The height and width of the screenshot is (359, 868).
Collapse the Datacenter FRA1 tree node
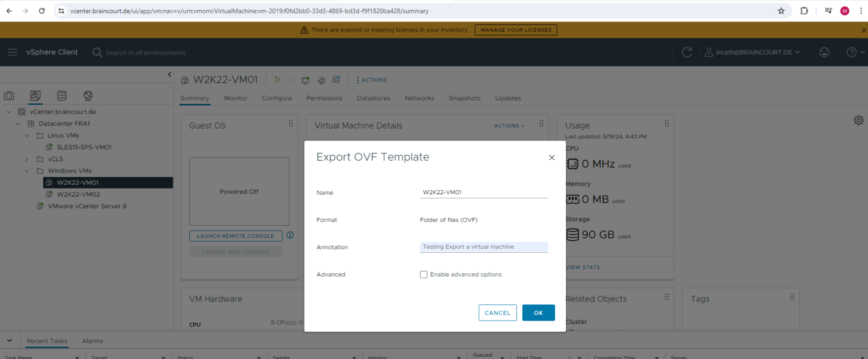(18, 123)
